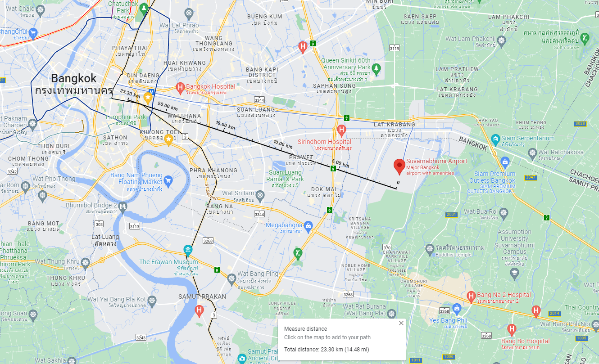This screenshot has width=599, height=364.
Task: Open the Bang Nam Phueng Floating Market marker
Action: click(168, 181)
